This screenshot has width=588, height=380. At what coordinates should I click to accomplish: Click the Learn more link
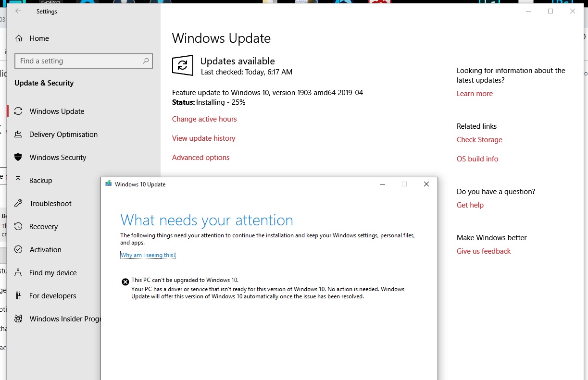(475, 94)
